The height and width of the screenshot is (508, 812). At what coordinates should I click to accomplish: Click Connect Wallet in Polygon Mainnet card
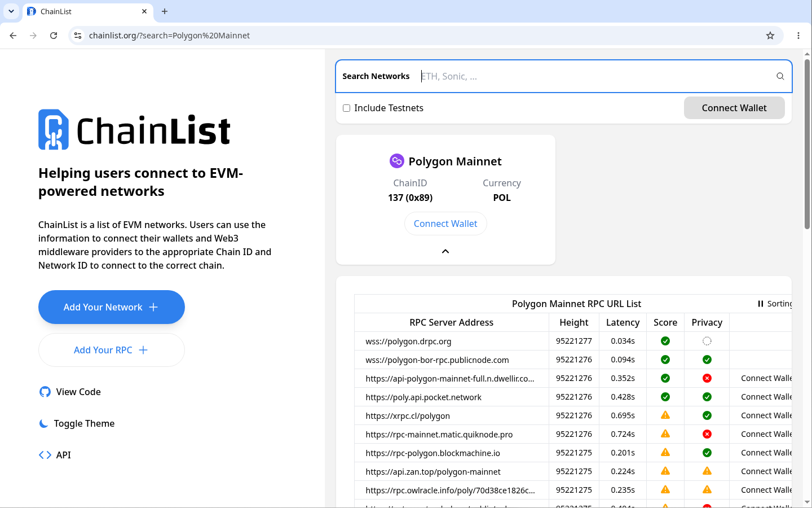point(445,224)
